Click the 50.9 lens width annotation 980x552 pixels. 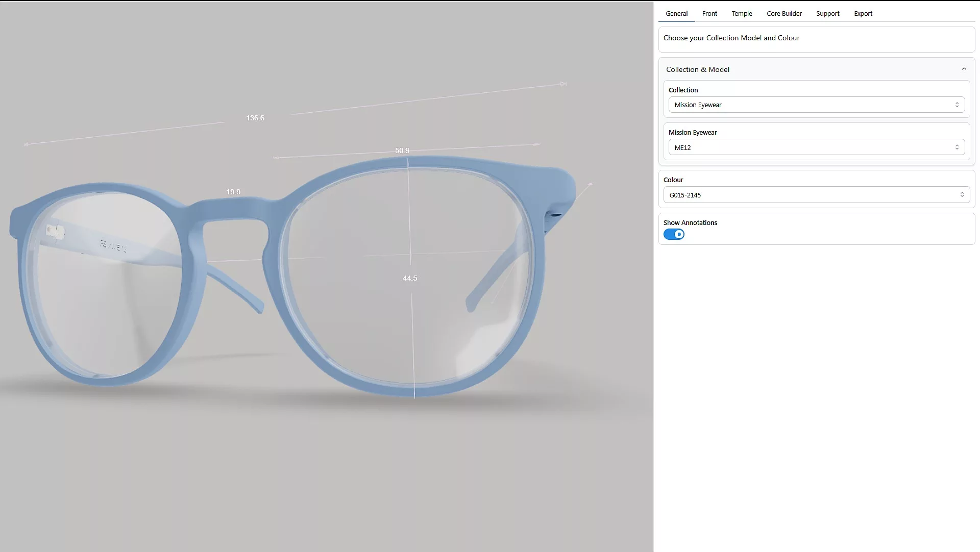click(x=402, y=150)
